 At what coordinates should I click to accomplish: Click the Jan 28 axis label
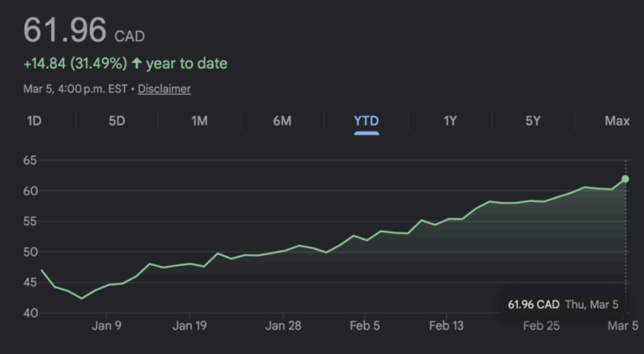tap(283, 325)
